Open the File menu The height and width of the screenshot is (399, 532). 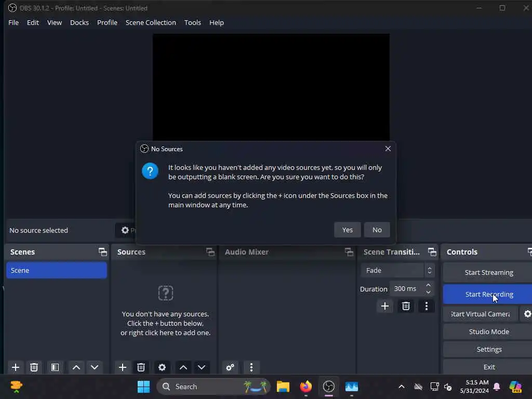pos(14,22)
